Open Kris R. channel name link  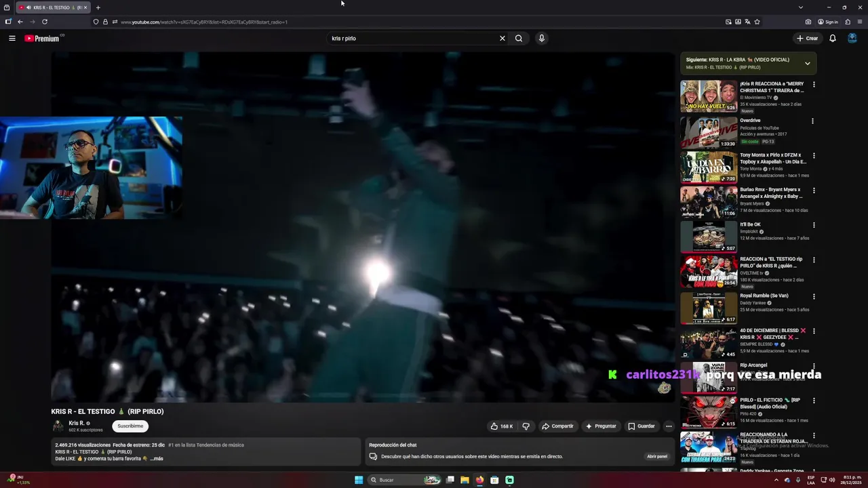77,423
